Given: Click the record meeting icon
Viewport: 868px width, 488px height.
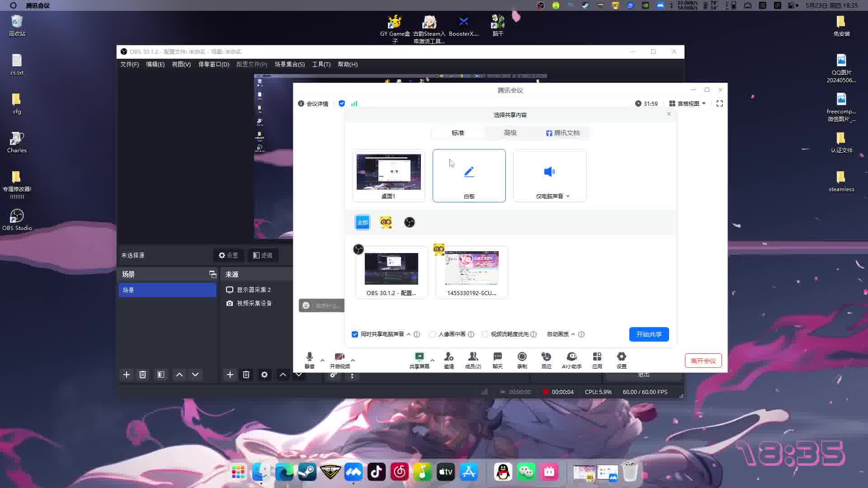Looking at the screenshot, I should [522, 357].
